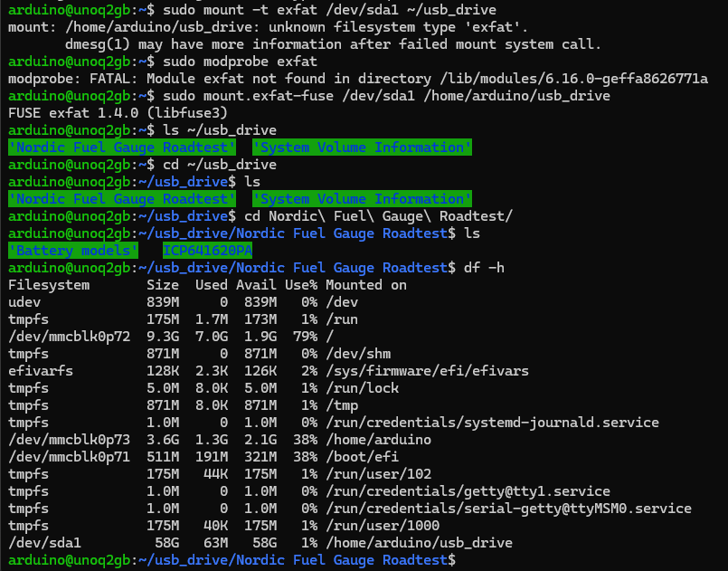Screen dimensions: 728x571
Task: Select the /dev/mmcblk0p71 filesystem entry
Action: (x=69, y=457)
